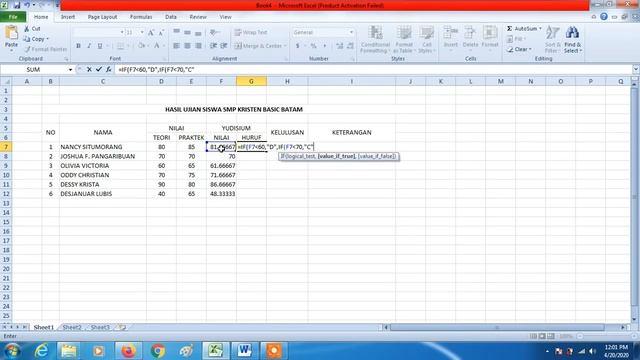Toggle Wrap Text option
The image size is (640, 360).
(251, 32)
